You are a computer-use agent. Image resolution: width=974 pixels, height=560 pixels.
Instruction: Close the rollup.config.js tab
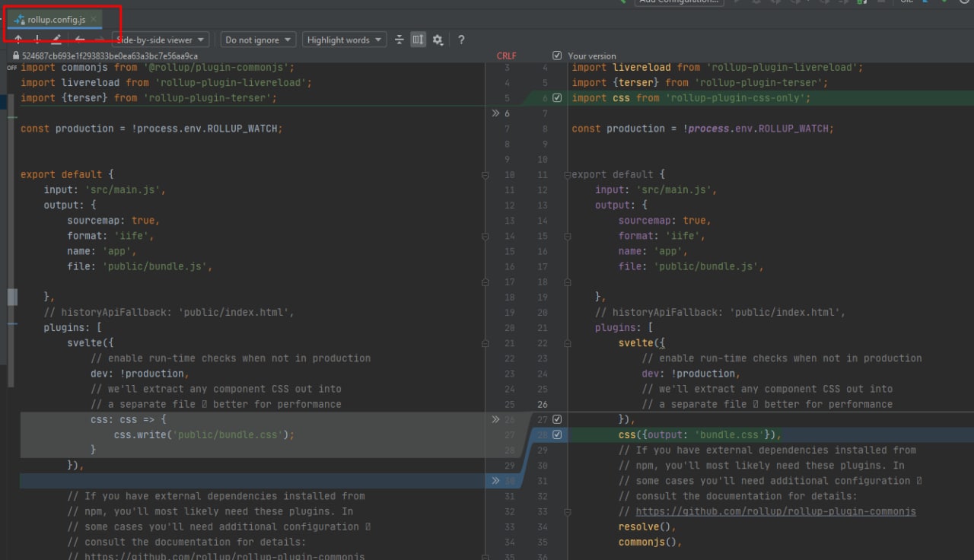pyautogui.click(x=94, y=19)
